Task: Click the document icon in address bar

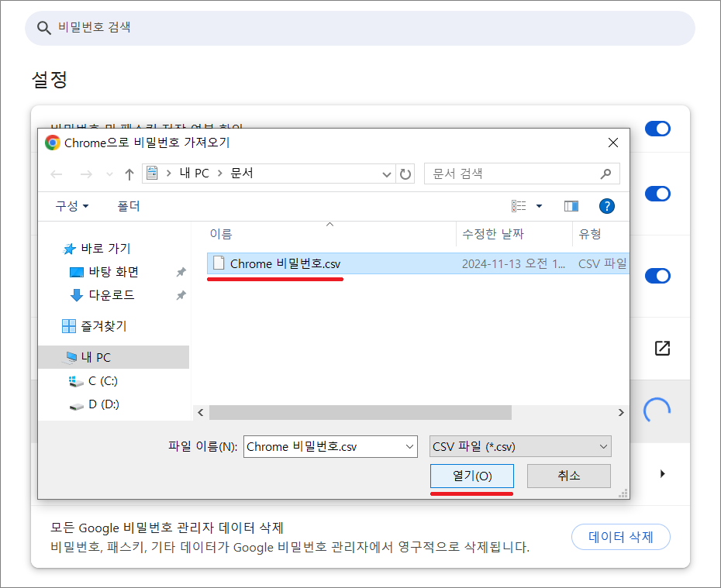Action: (x=152, y=174)
